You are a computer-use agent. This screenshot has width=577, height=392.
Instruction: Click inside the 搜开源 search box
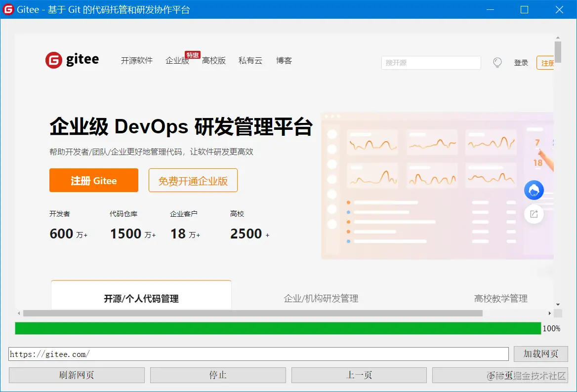(x=431, y=63)
